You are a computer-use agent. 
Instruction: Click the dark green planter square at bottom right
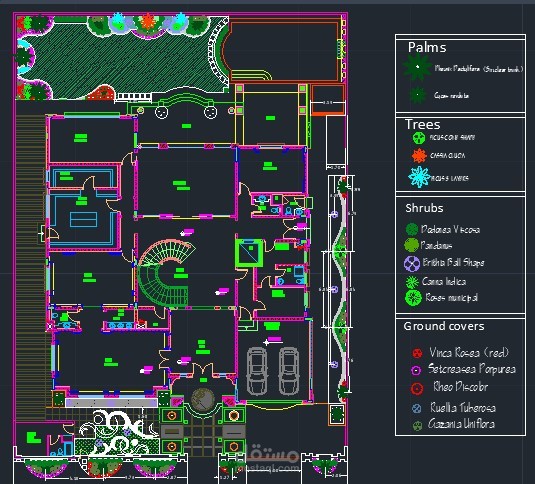pyautogui.click(x=337, y=414)
